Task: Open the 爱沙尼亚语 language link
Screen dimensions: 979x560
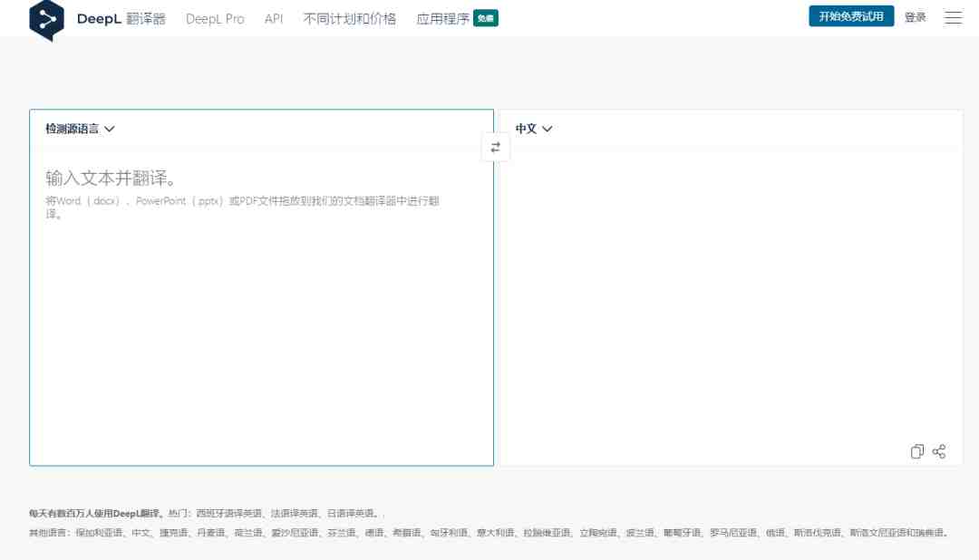Action: (295, 533)
